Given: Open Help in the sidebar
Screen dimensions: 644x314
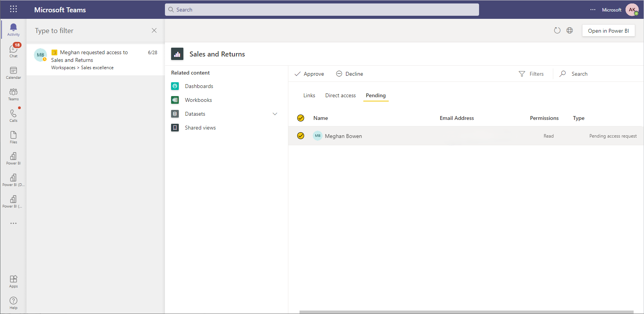Looking at the screenshot, I should [x=13, y=303].
